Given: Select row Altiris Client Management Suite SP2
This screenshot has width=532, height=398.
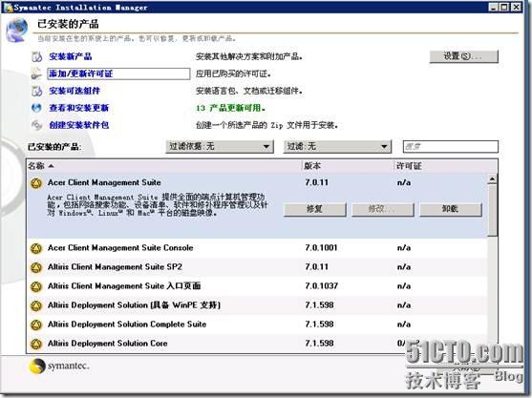Looking at the screenshot, I should [x=257, y=267].
